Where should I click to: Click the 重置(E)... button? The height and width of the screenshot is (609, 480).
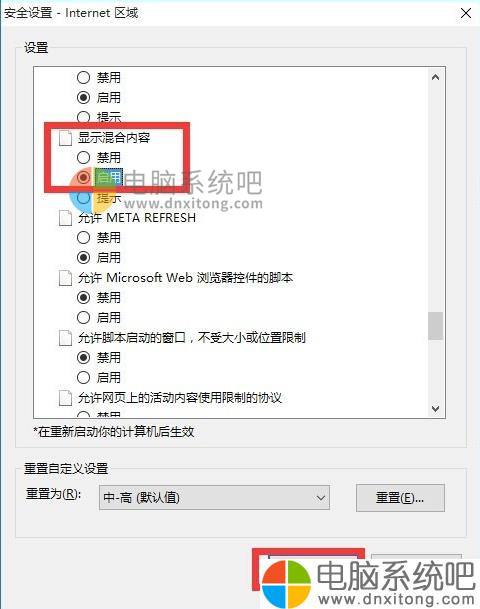click(400, 498)
